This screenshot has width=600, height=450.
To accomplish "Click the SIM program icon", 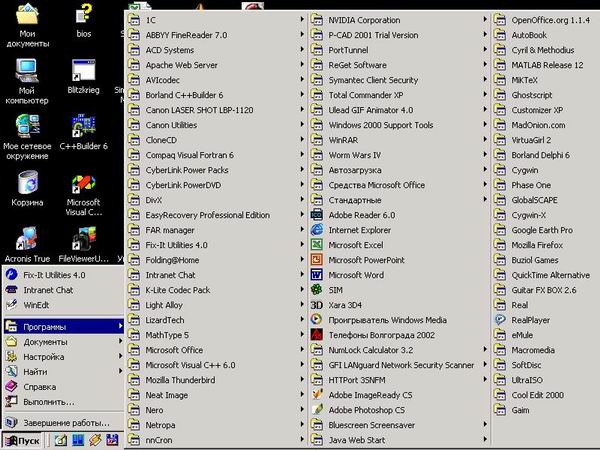I will [x=316, y=290].
